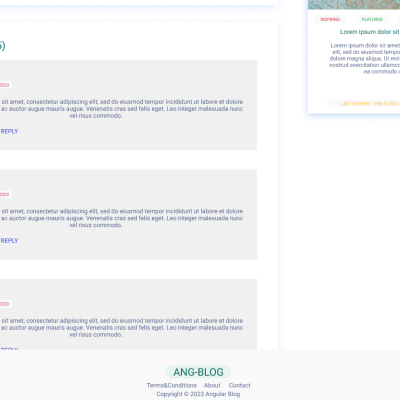Click the red date tag on first comment

(5, 85)
